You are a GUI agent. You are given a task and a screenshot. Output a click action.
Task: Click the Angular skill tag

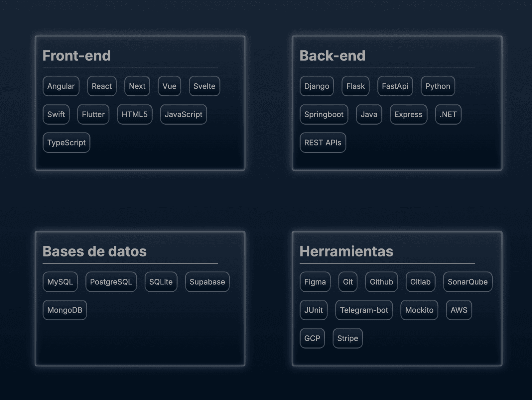click(61, 86)
